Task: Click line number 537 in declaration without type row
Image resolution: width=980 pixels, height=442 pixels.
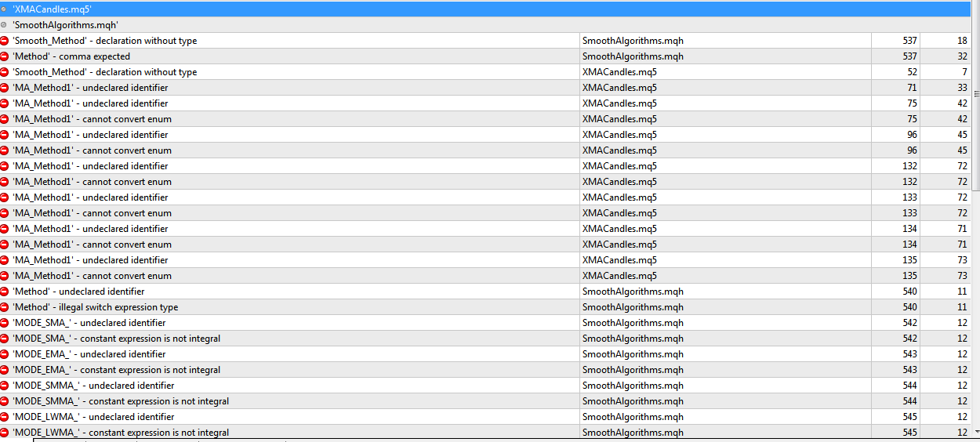Action: click(x=909, y=40)
